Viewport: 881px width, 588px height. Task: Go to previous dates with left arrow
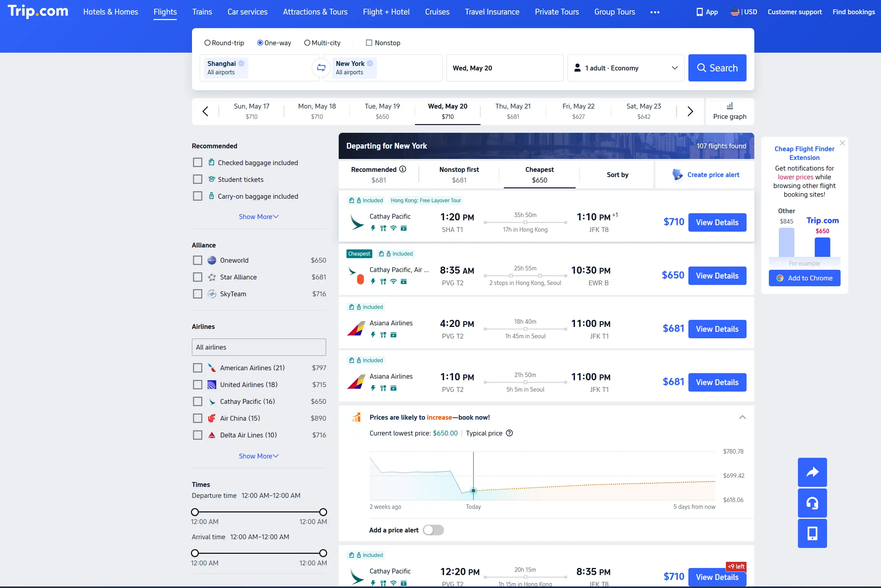(205, 111)
